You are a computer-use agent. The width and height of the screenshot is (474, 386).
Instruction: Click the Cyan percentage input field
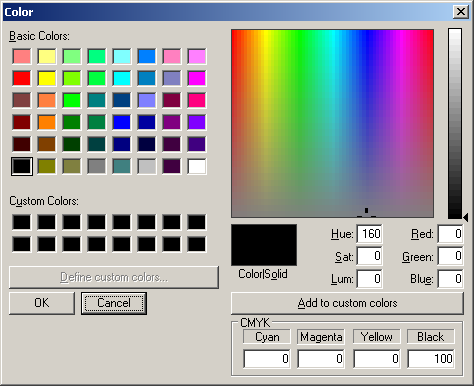tap(267, 359)
